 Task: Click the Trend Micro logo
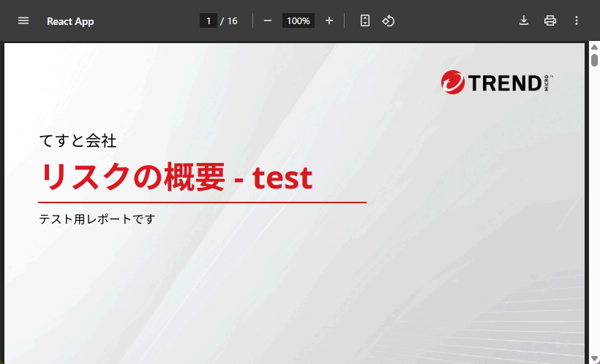497,82
